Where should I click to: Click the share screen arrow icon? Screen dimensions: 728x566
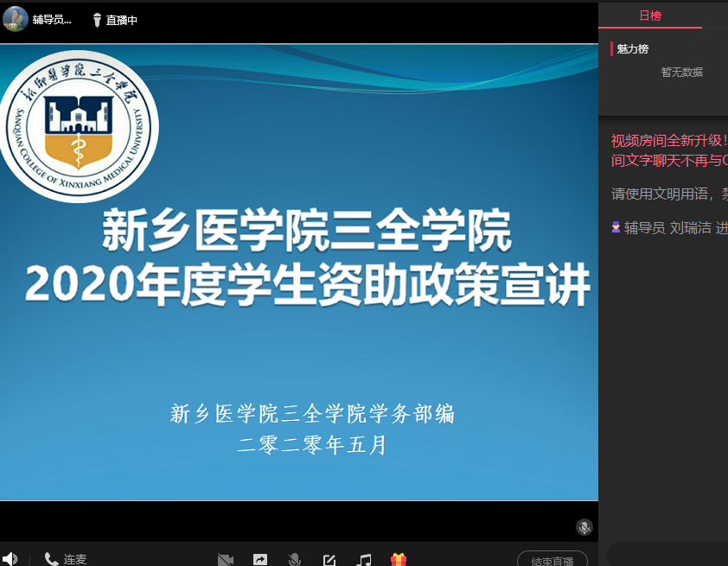tap(260, 560)
